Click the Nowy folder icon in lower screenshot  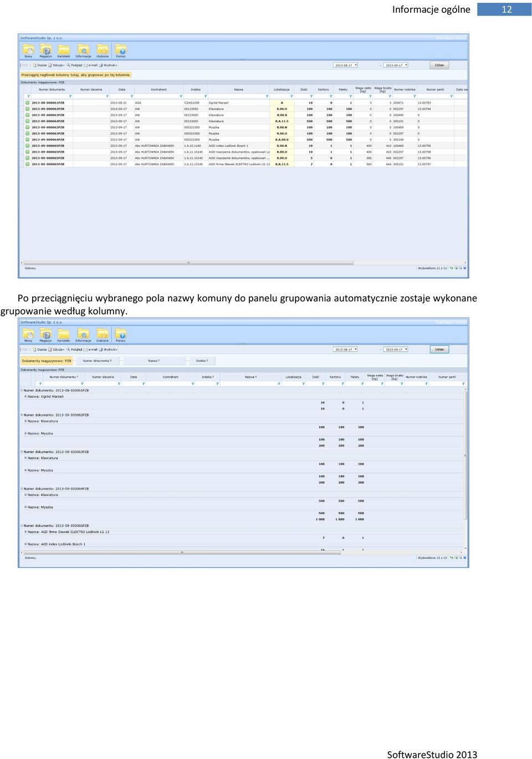[x=28, y=334]
